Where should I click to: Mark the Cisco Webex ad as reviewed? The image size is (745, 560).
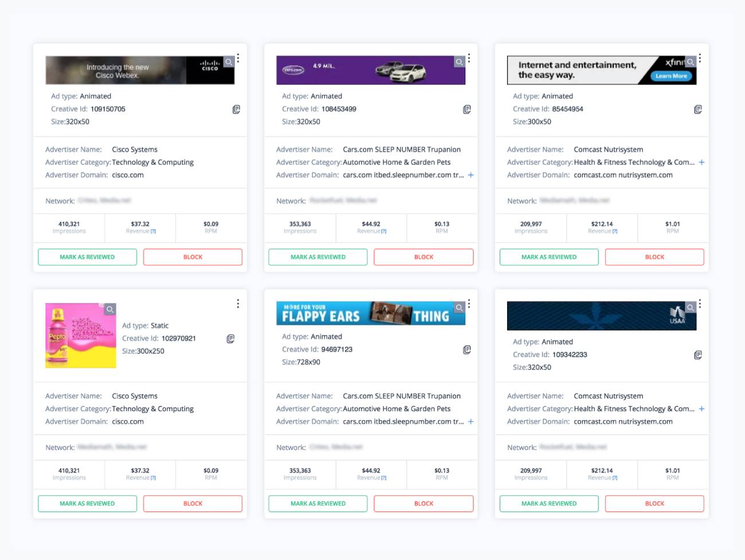pyautogui.click(x=87, y=257)
